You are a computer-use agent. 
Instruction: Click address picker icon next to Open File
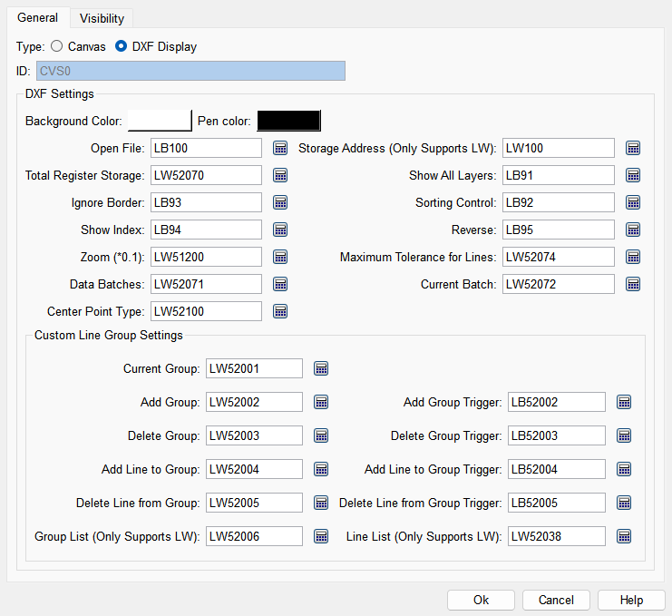click(280, 148)
